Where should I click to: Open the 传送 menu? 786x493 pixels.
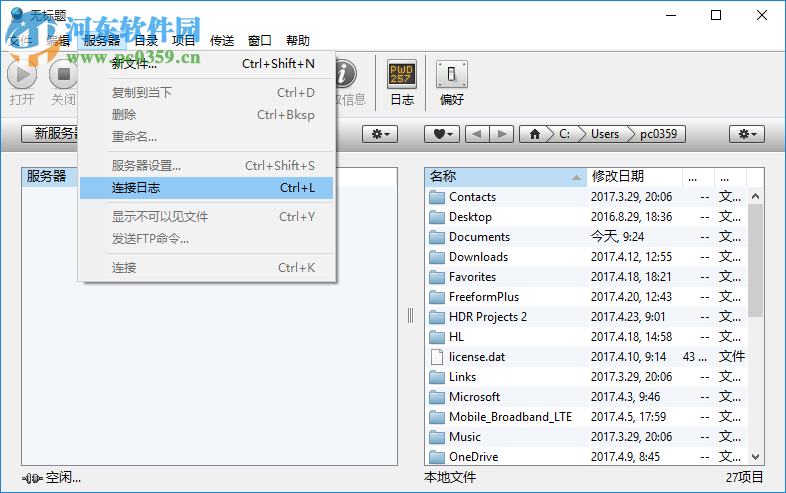coord(222,41)
